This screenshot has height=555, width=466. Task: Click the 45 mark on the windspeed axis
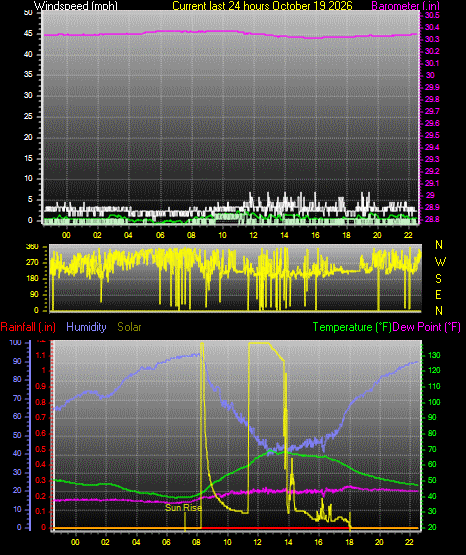pos(28,34)
